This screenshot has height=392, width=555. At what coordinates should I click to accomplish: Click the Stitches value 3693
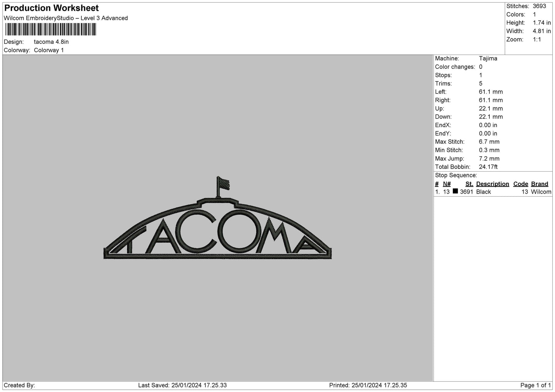tap(539, 6)
